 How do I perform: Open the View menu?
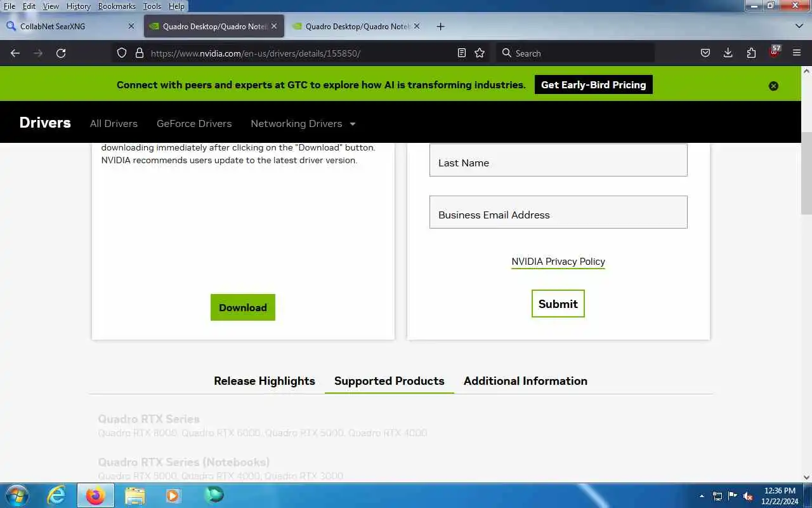click(51, 6)
